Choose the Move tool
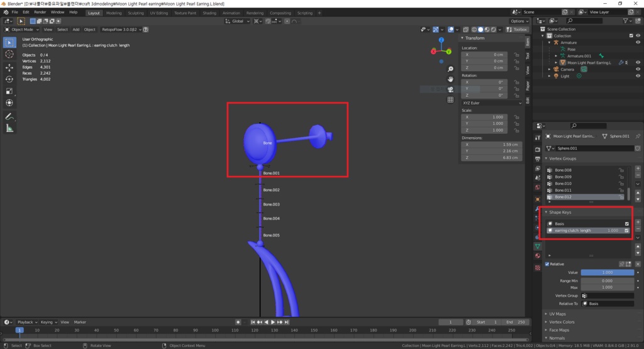The height and width of the screenshot is (349, 644). (9, 67)
